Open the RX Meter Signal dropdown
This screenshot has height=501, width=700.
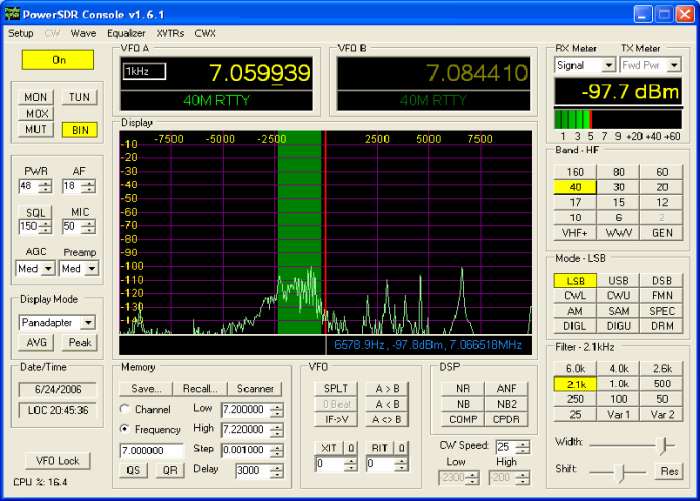tap(608, 66)
